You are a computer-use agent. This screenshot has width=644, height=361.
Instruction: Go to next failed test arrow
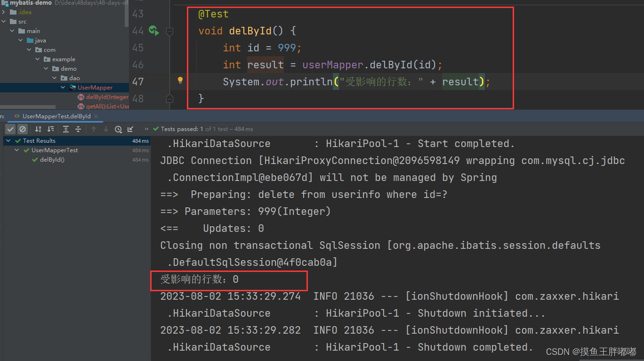click(106, 129)
